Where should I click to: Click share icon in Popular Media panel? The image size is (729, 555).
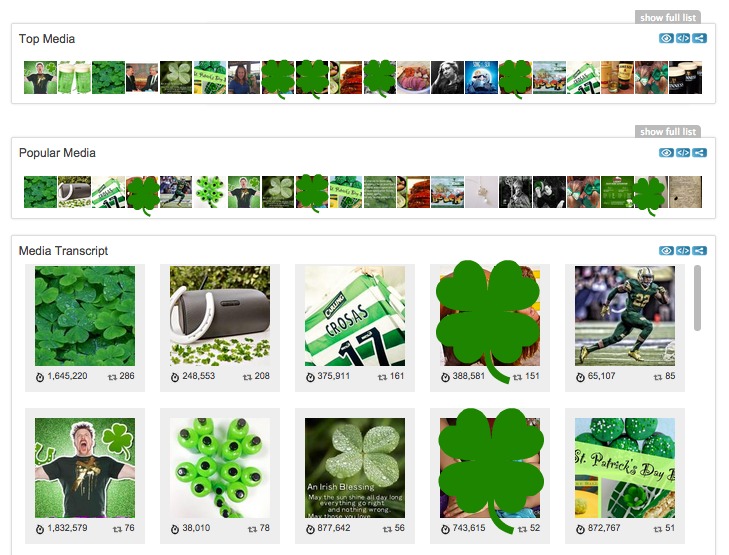pyautogui.click(x=699, y=153)
